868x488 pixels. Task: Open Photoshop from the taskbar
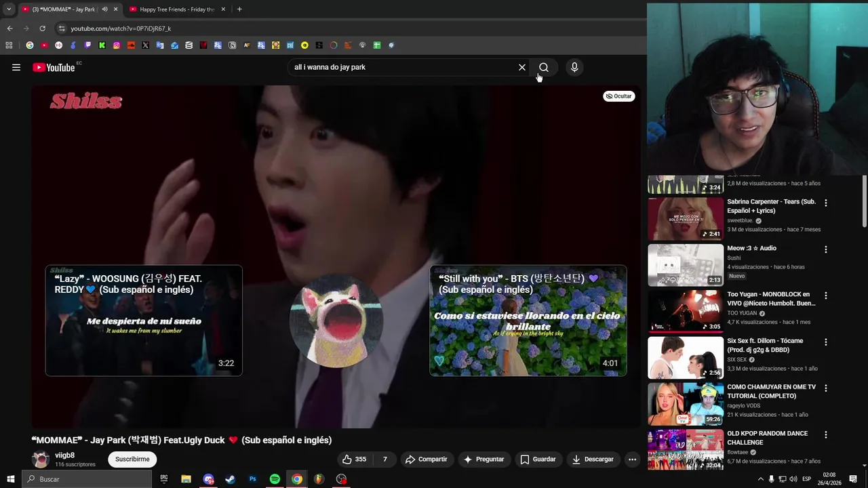(253, 479)
